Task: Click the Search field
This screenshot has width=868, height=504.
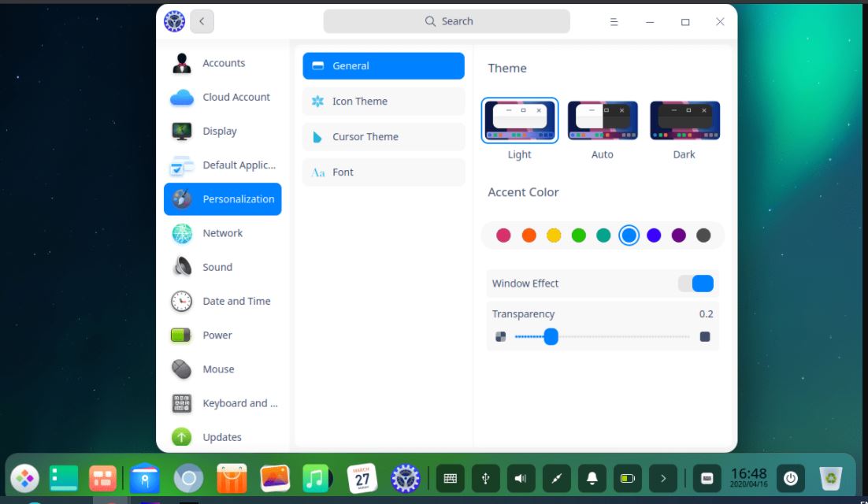Action: 447,21
